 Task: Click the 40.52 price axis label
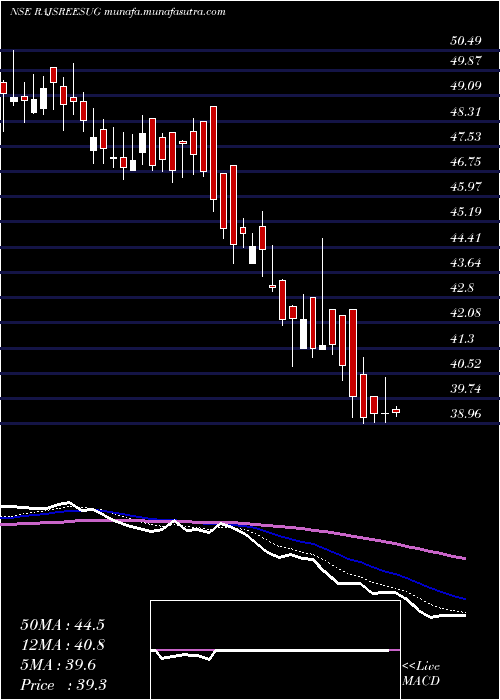466,363
